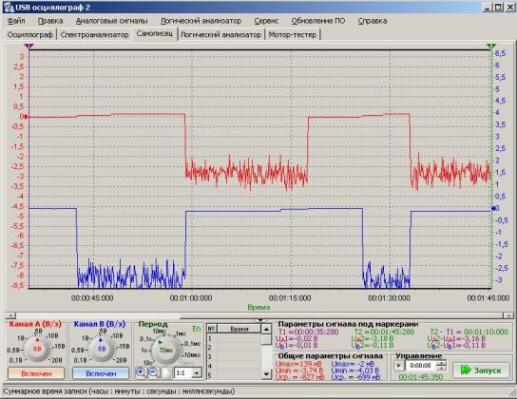Image resolution: width=517 pixels, height=399 pixels.
Task: Click the Запуск start button
Action: pyautogui.click(x=481, y=370)
